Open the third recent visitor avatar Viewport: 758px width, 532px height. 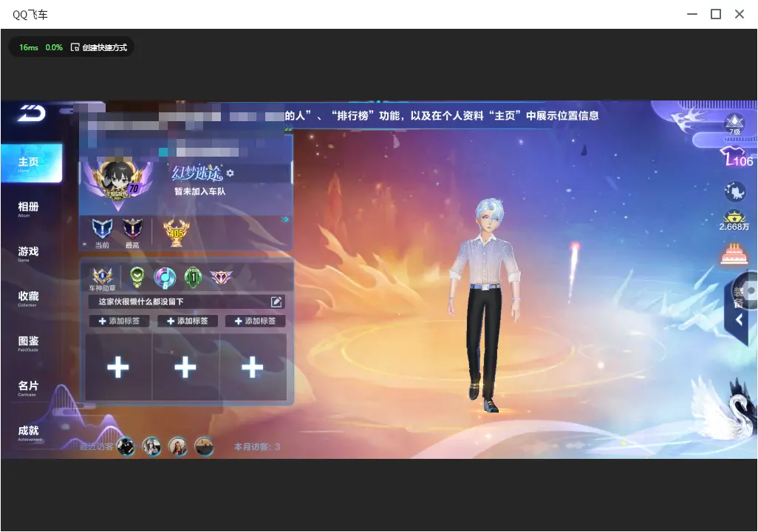coord(178,446)
